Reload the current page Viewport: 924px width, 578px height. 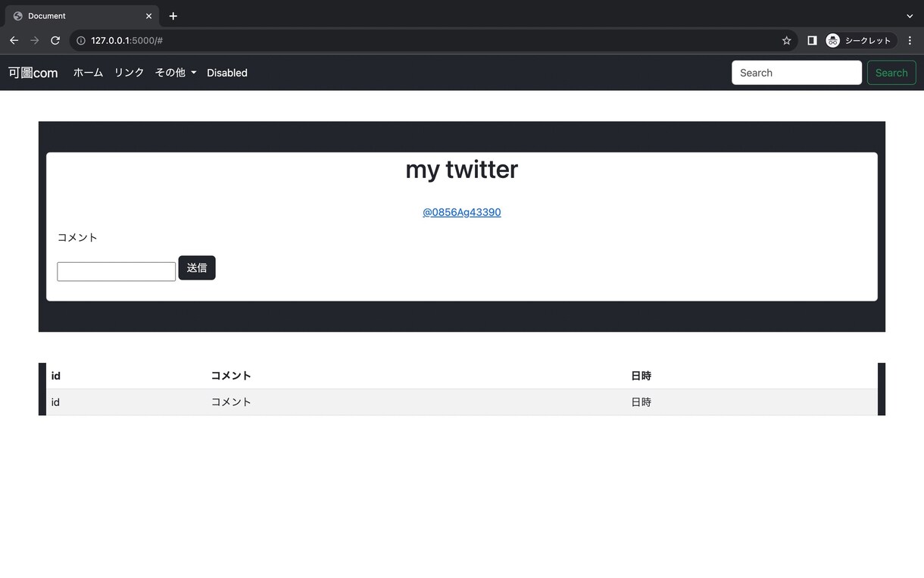pos(55,41)
